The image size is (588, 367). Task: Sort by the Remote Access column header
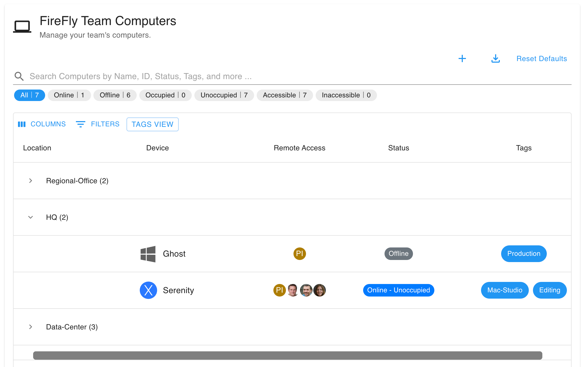click(299, 148)
